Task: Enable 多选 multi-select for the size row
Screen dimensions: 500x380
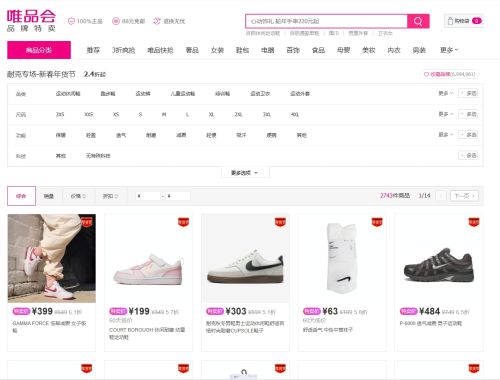Action: coord(468,114)
